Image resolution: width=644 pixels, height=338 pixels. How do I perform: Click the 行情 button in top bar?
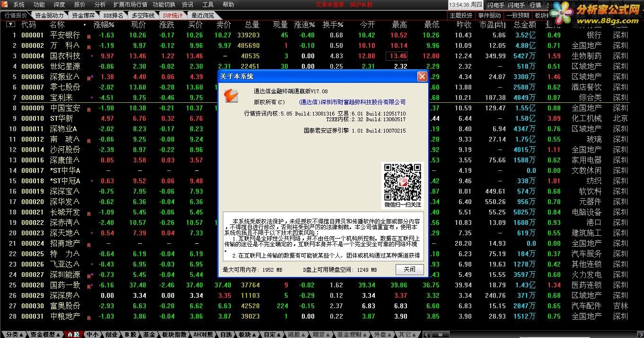(535, 5)
